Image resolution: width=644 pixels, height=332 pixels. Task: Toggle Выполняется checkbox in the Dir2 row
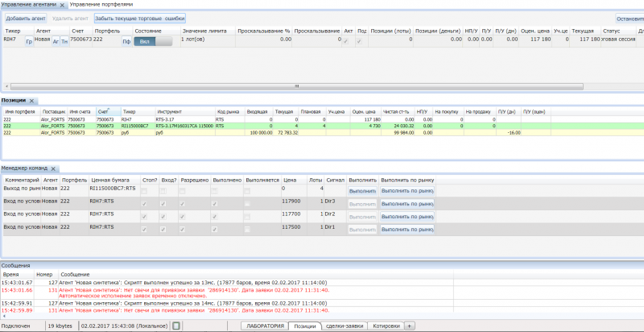(x=247, y=216)
